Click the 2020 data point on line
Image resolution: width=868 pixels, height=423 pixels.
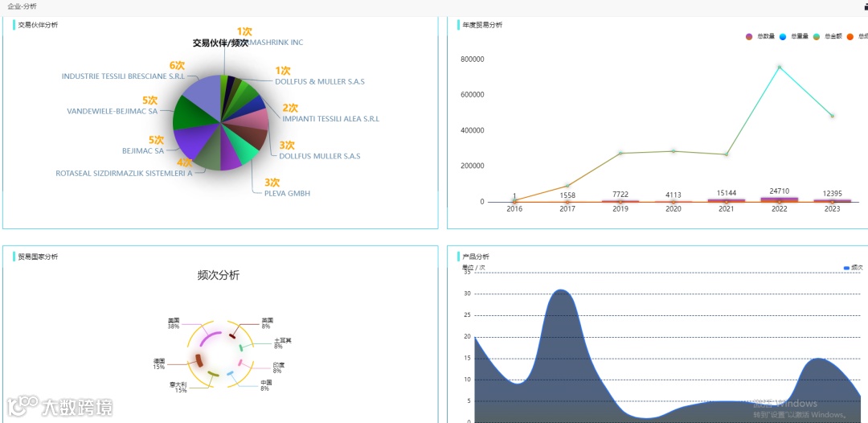tap(674, 151)
